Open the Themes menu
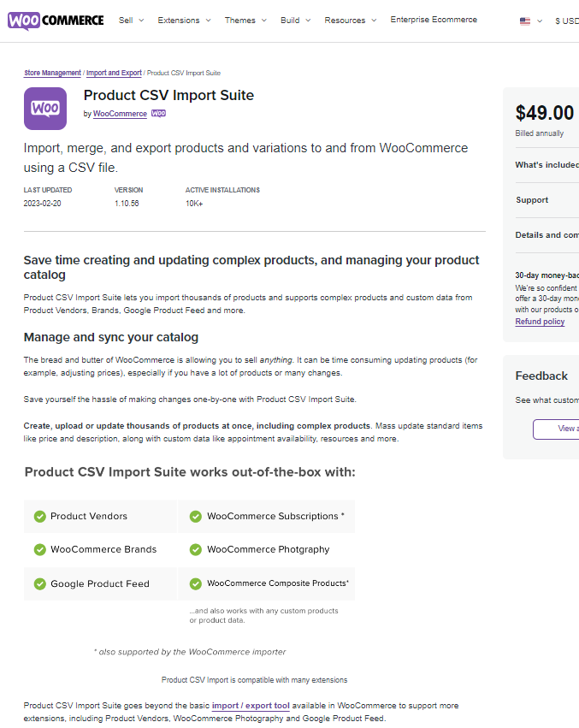 pos(240,21)
